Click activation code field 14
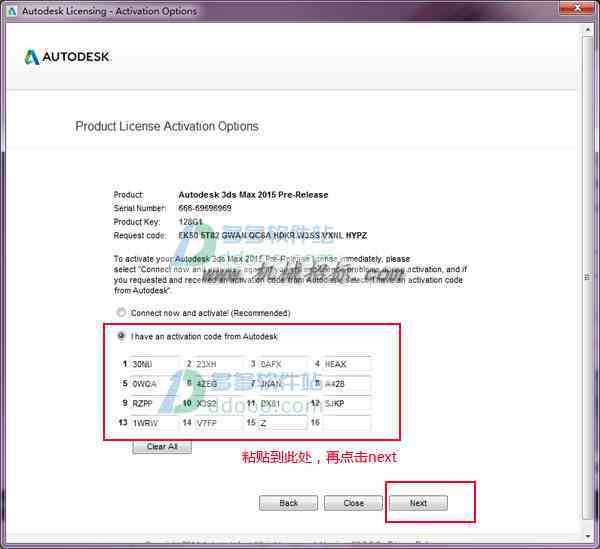Image resolution: width=600 pixels, height=549 pixels. point(218,423)
